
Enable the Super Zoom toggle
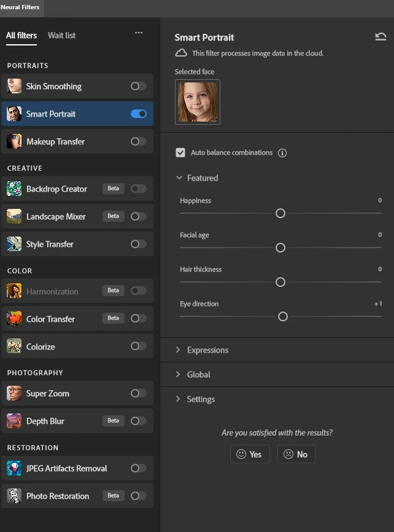pyautogui.click(x=139, y=393)
